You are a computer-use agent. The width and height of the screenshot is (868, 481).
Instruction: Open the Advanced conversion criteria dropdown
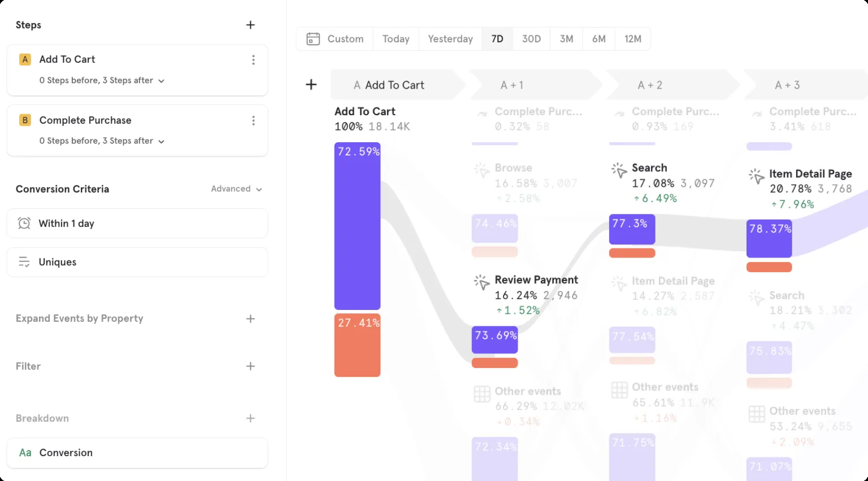237,189
